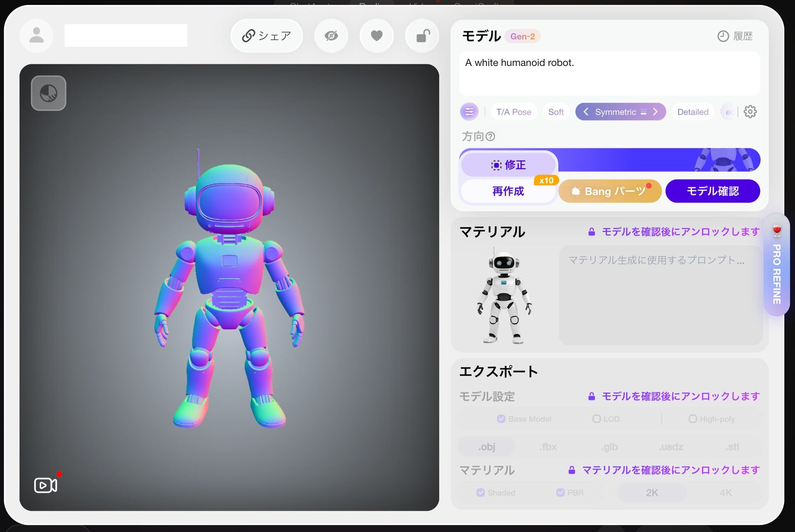Toggle the crossed-eye visibility icon

pyautogui.click(x=331, y=36)
